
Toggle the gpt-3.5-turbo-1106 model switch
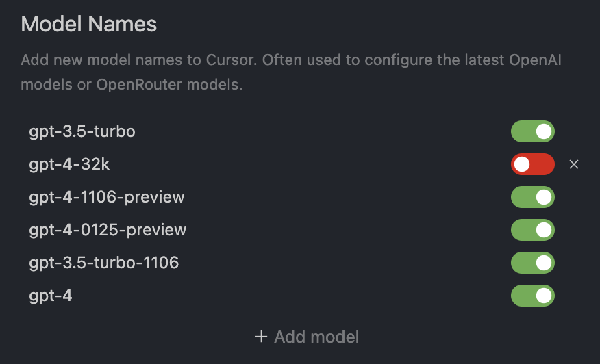(x=532, y=263)
